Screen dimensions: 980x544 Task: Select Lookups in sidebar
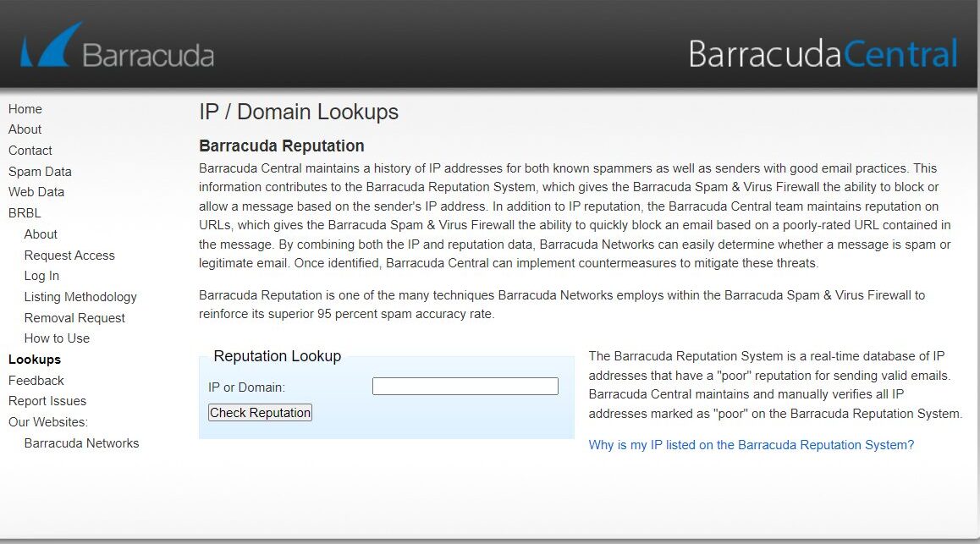pos(35,360)
